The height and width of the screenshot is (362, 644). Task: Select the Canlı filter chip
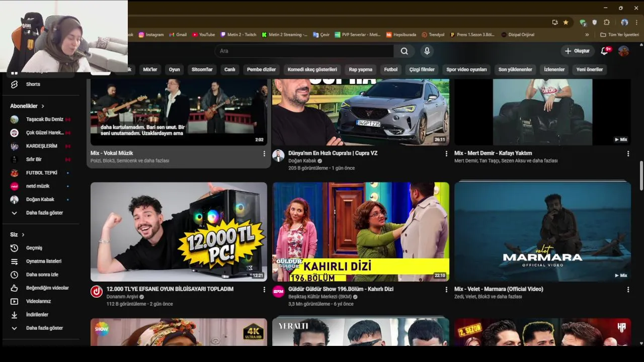coord(229,69)
